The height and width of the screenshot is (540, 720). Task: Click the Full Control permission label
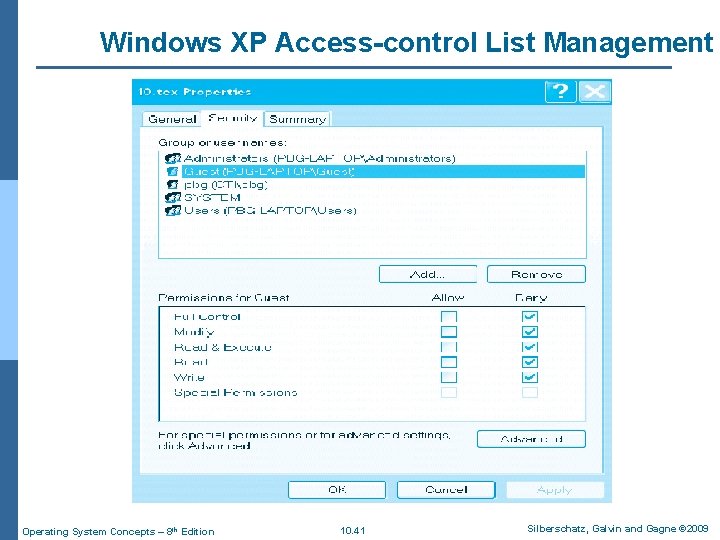[x=207, y=317]
